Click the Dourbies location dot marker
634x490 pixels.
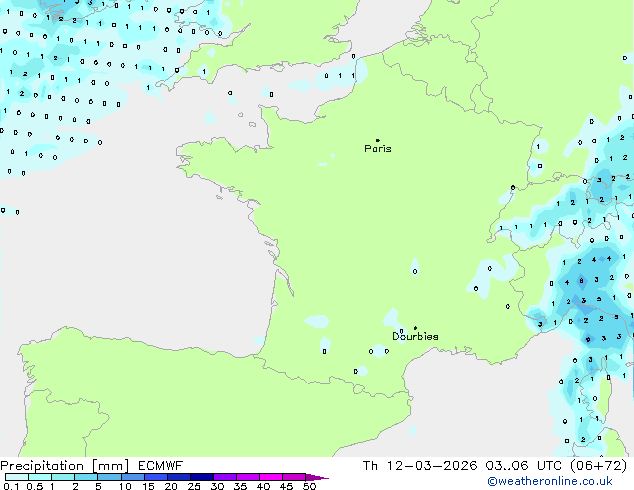click(415, 328)
